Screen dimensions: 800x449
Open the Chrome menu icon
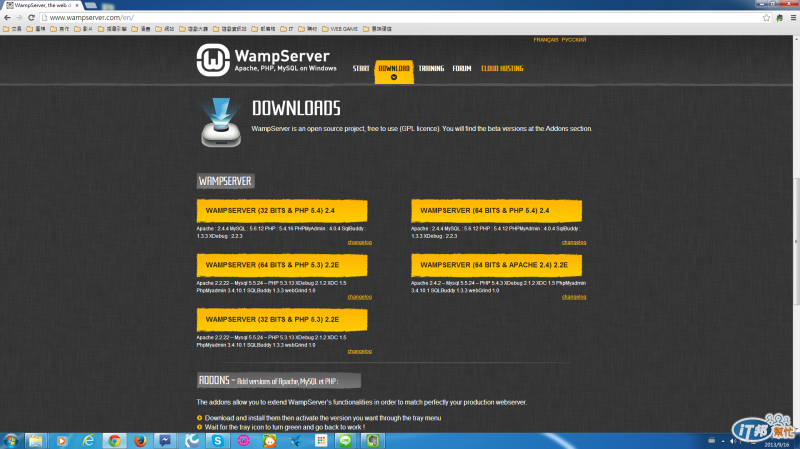793,17
